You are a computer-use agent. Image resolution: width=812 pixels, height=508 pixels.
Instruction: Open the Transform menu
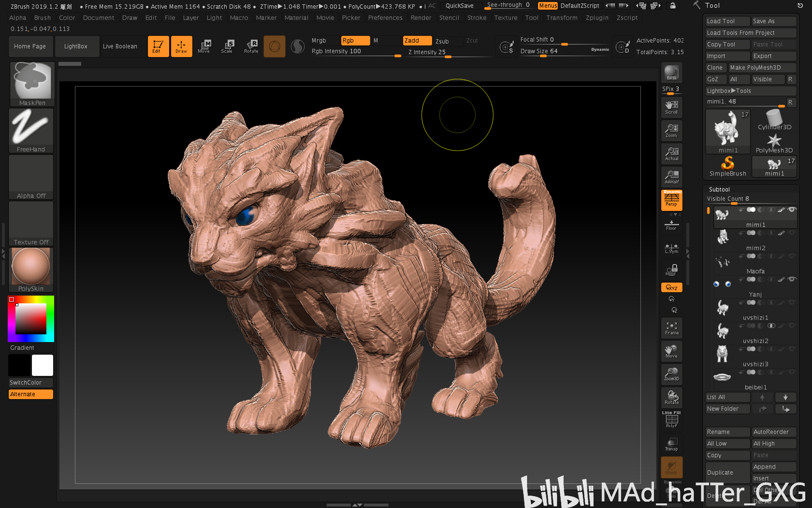(562, 18)
